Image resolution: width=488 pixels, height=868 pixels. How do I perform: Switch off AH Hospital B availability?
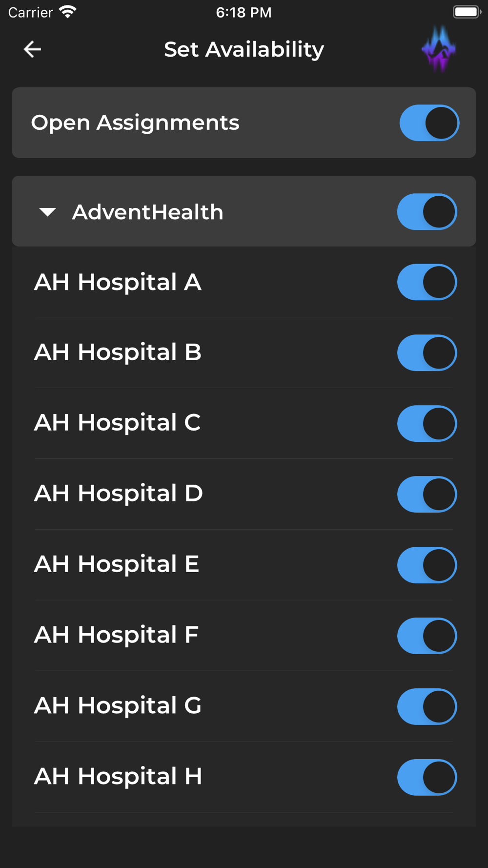coord(427,352)
